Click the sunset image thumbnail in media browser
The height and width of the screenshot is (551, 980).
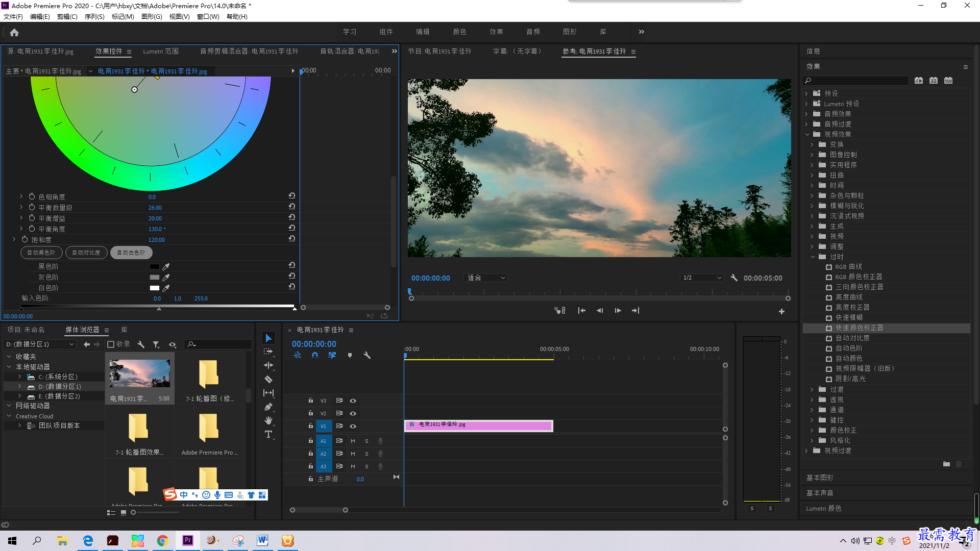pyautogui.click(x=140, y=373)
